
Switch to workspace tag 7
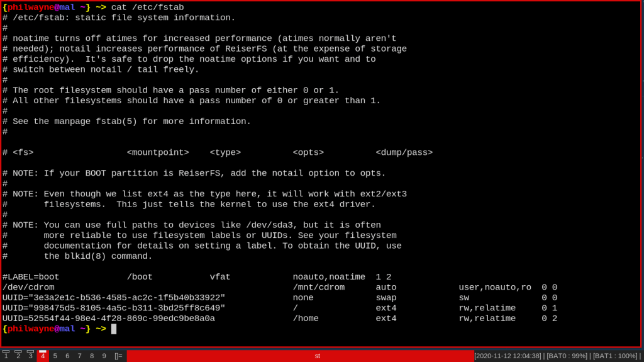tap(80, 356)
